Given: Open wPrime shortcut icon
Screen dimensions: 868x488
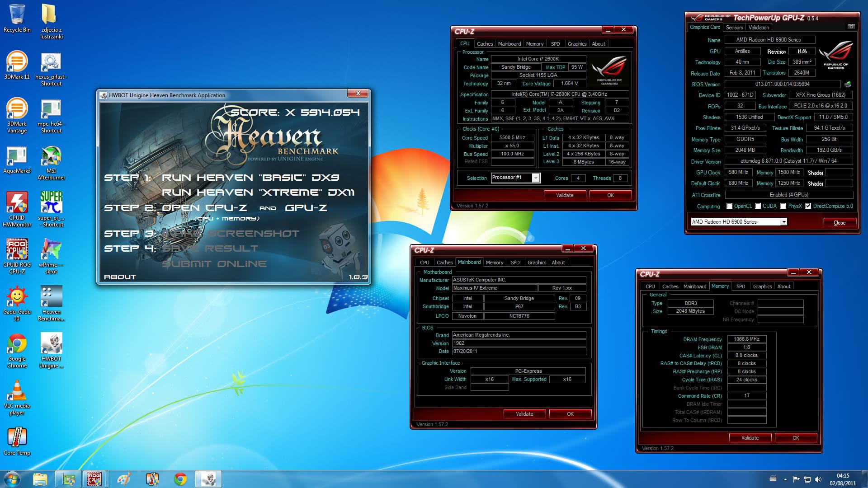Looking at the screenshot, I should (51, 256).
